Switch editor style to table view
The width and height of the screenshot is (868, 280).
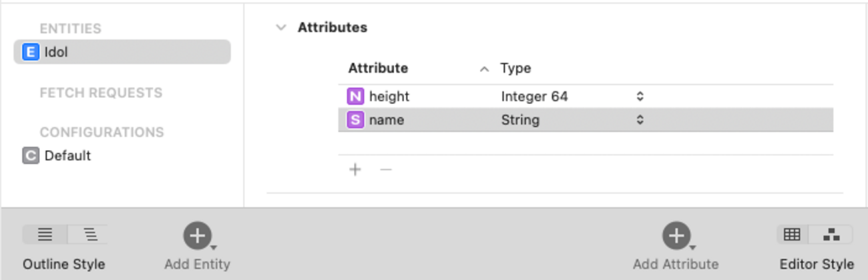tap(792, 234)
